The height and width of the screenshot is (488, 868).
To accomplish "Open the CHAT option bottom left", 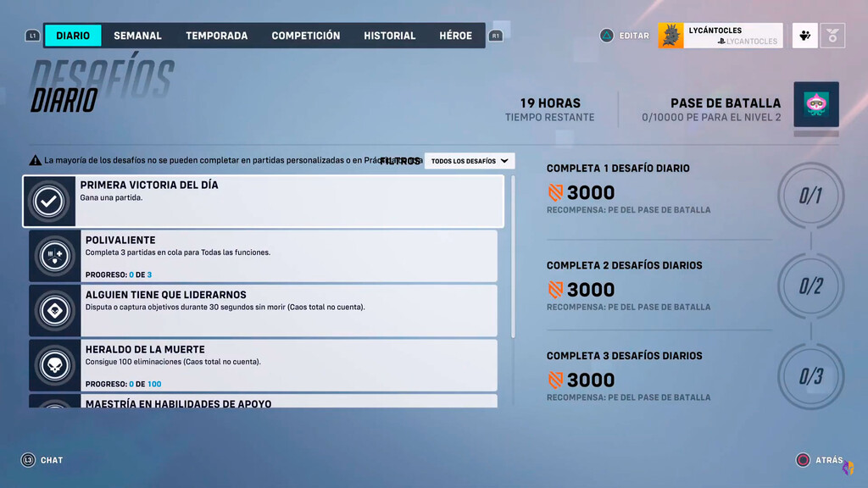I will click(x=42, y=460).
